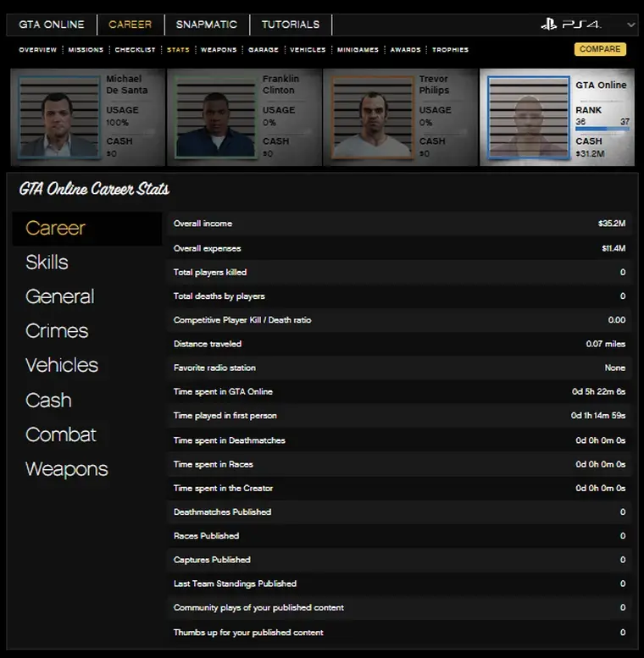
Task: Show the Vehicles stats category
Action: pos(62,366)
